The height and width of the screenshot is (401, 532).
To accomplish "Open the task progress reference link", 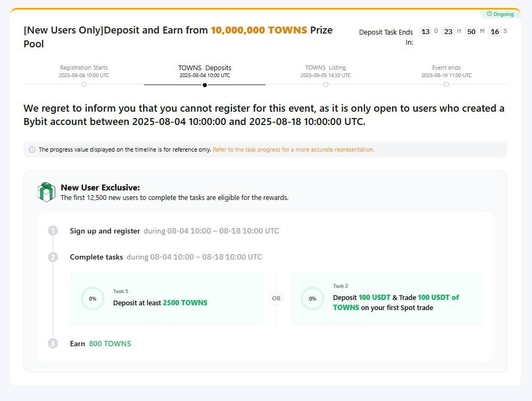I will click(294, 149).
